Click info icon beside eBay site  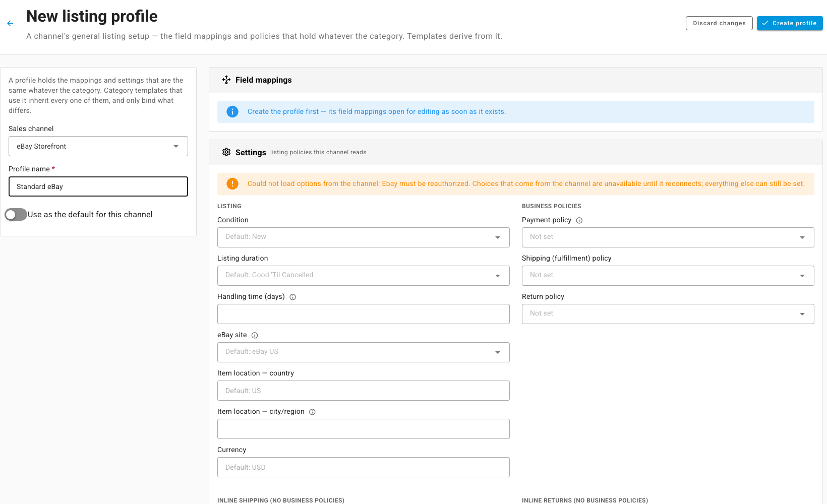255,335
